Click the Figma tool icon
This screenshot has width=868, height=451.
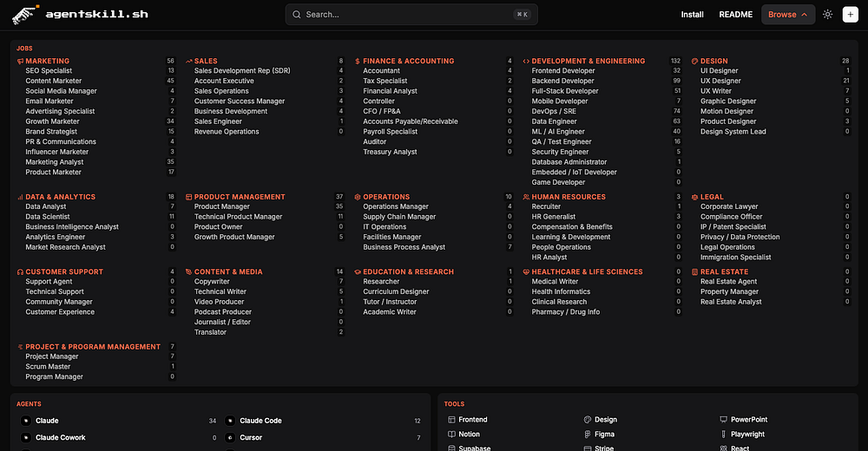pos(588,435)
